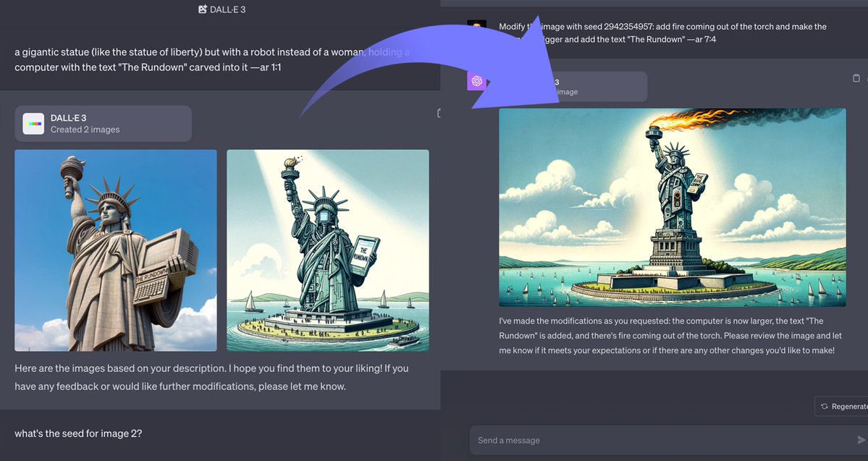Click the gigantic statue prompt text
Screen dimensions: 868x461
point(212,60)
